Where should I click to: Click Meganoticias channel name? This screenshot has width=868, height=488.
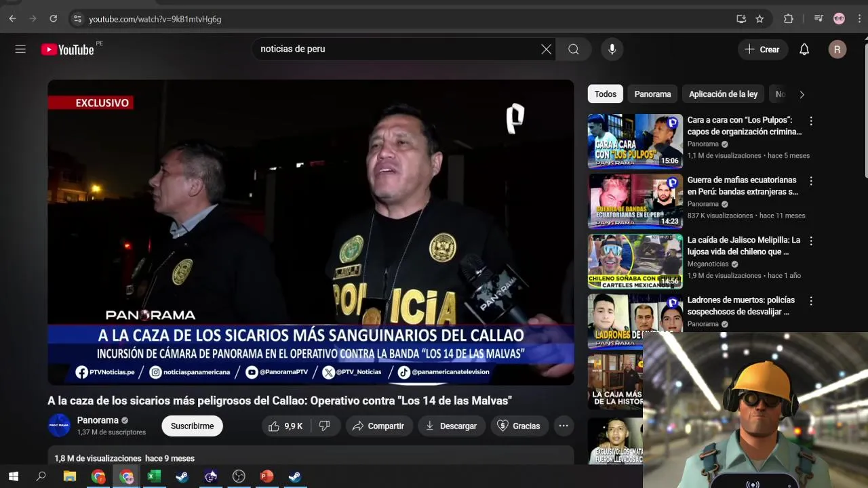(x=708, y=264)
